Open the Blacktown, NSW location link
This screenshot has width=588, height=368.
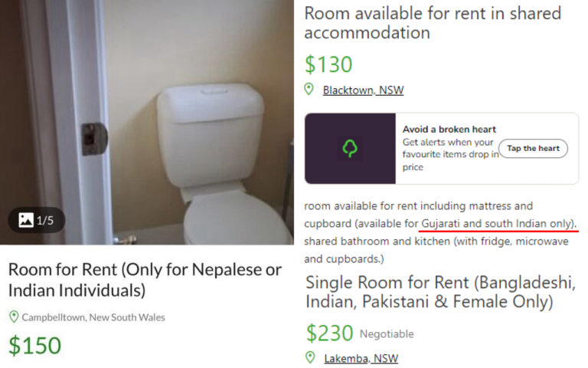[x=363, y=90]
